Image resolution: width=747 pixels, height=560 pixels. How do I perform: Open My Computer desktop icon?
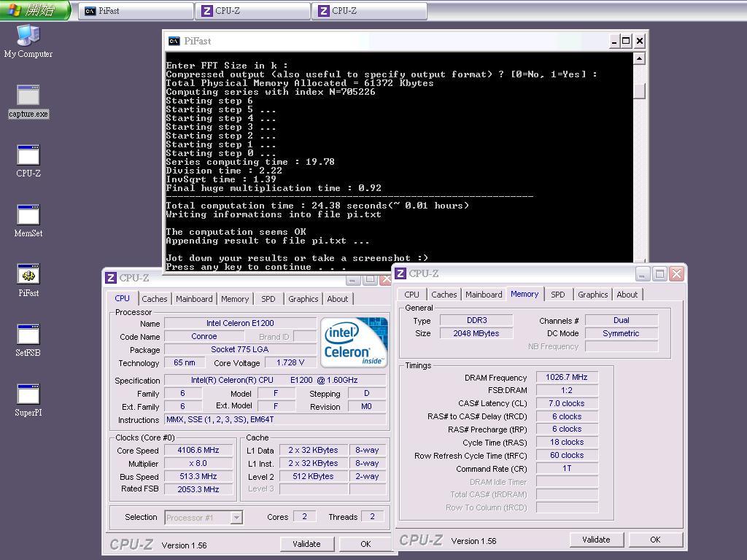[28, 42]
